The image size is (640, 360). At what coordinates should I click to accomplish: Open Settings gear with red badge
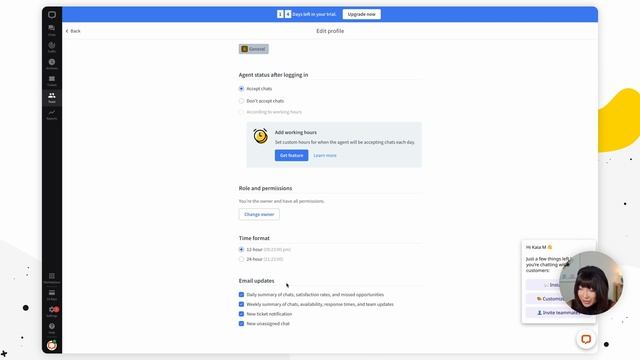(52, 312)
